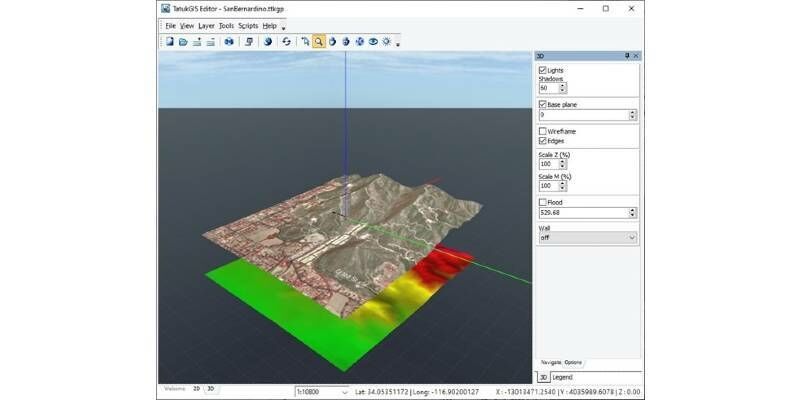Activate the Zoom magnifier tool

[318, 42]
